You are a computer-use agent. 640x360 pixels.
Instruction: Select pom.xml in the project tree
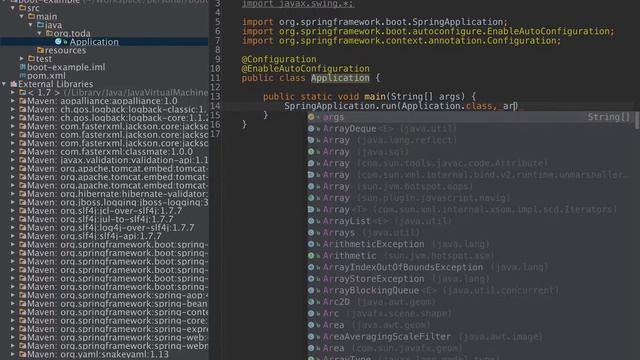pos(46,76)
